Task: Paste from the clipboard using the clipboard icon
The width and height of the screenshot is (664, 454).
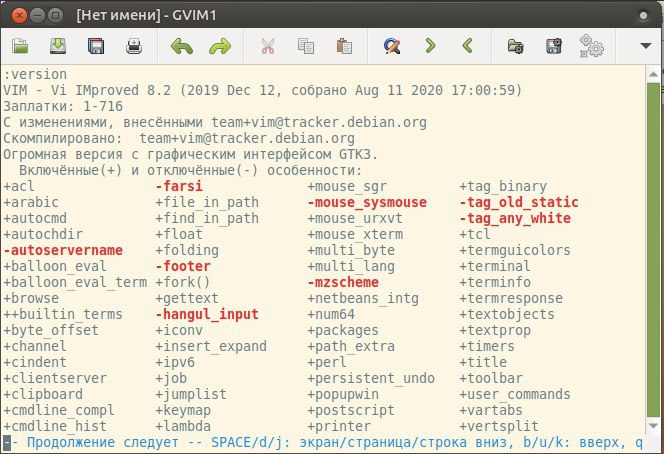Action: tap(344, 46)
